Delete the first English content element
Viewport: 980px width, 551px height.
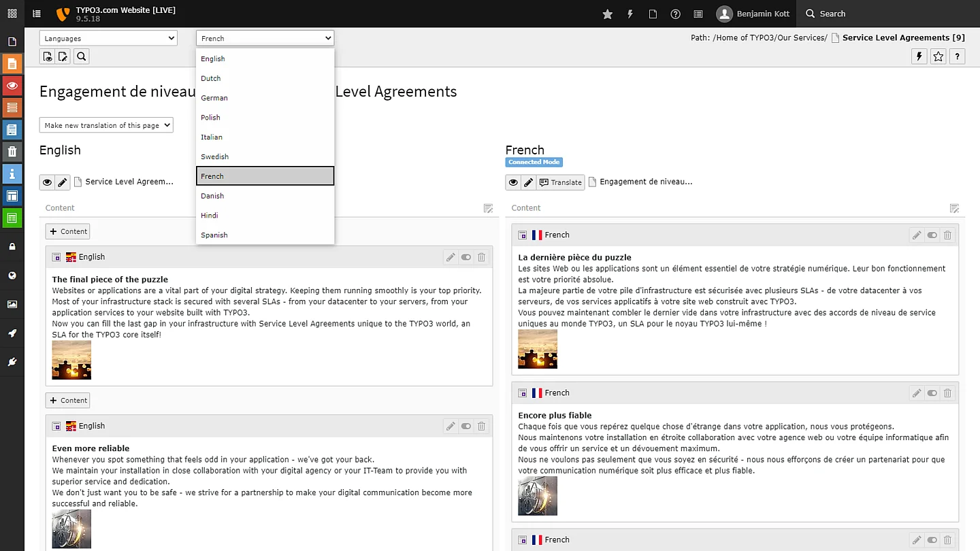[481, 257]
